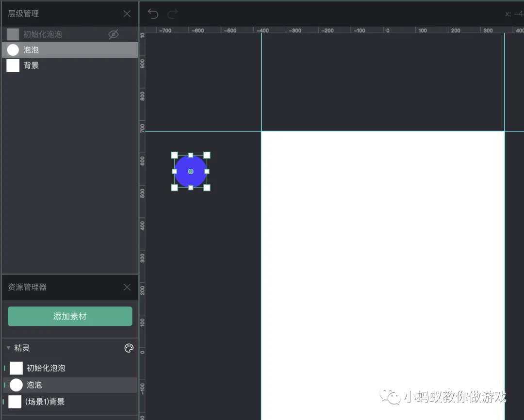Collapse the 精灵 section triangle

coord(8,348)
